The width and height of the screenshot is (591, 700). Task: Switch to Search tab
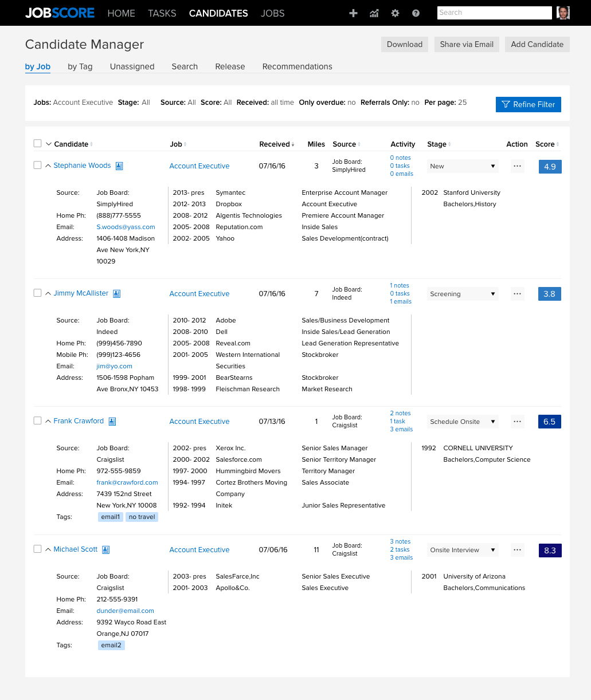pyautogui.click(x=185, y=66)
